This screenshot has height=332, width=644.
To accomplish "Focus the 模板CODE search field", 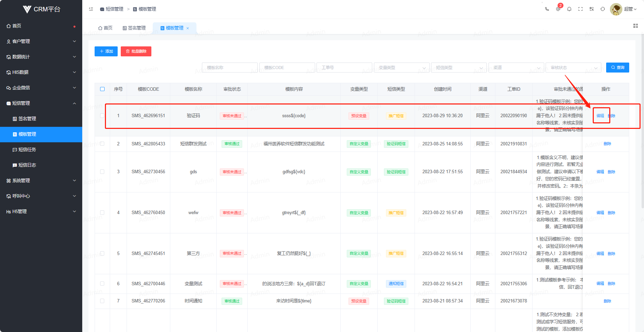I will tap(287, 67).
